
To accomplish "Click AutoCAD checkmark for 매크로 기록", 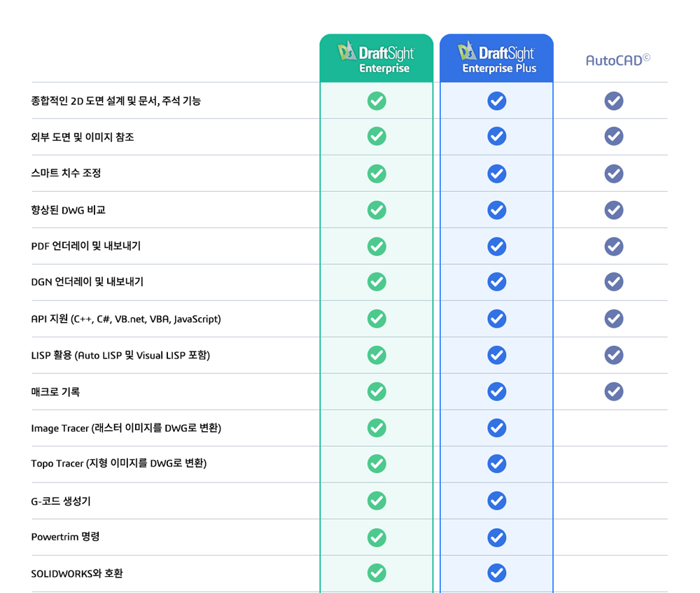I will pyautogui.click(x=614, y=391).
